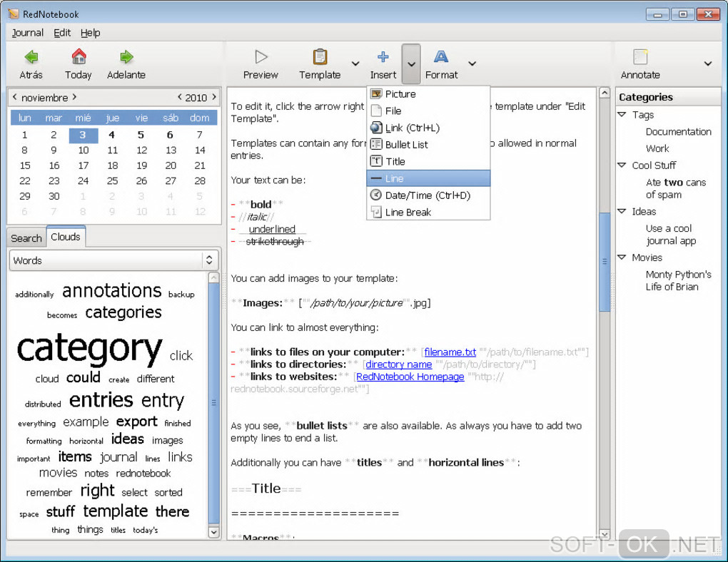Select Date/Time from Insert menu
The image size is (728, 562).
coord(428,195)
